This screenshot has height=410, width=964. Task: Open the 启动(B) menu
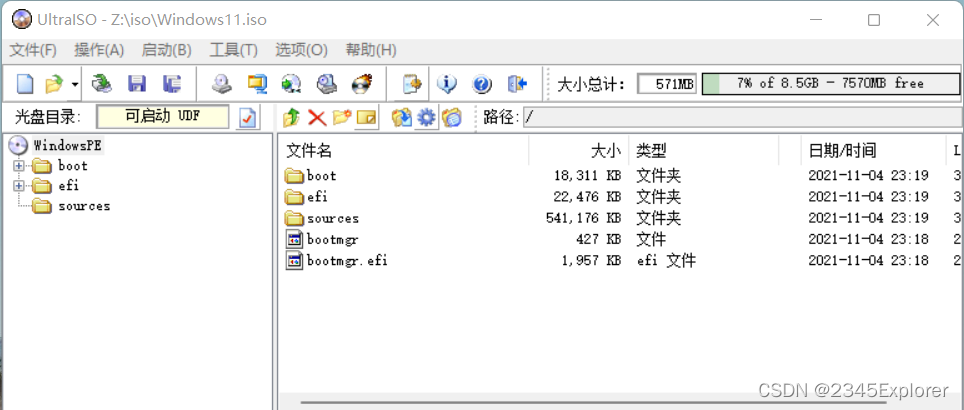coord(167,50)
